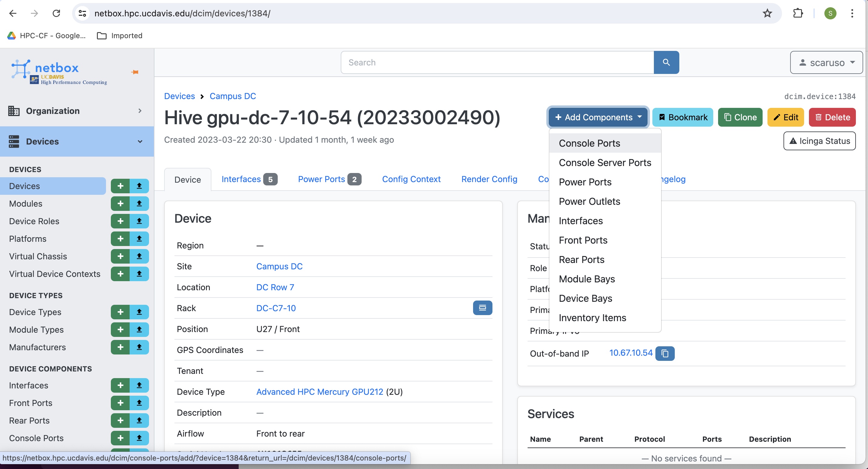868x469 pixels.
Task: Import Device Roles via upload icon
Action: [139, 221]
